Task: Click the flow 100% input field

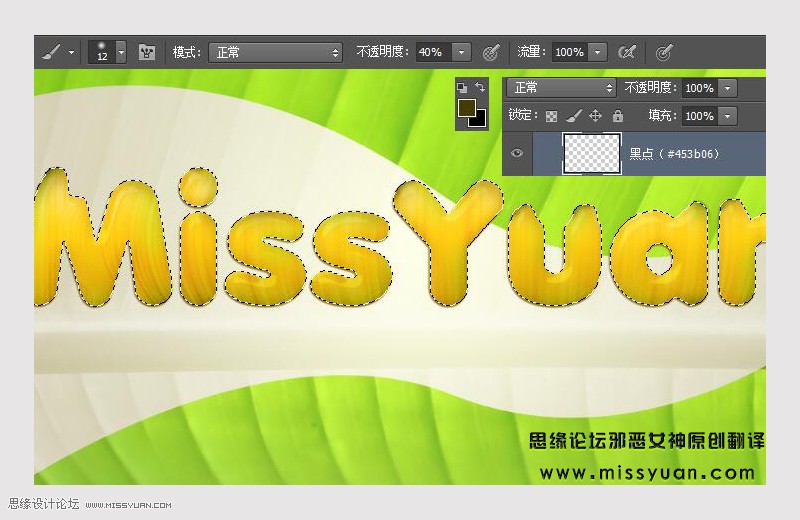Action: pyautogui.click(x=569, y=52)
